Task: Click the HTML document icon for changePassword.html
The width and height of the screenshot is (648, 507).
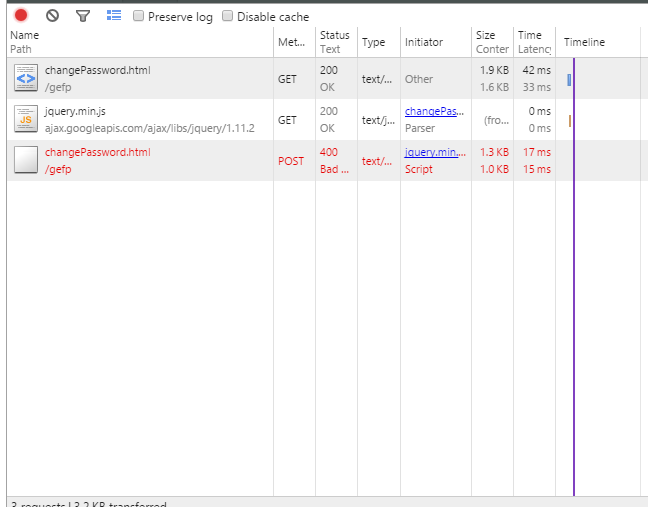Action: [x=26, y=78]
